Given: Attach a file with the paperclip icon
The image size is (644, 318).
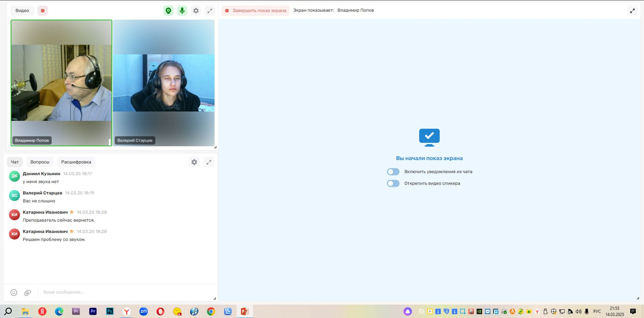Looking at the screenshot, I should [x=28, y=292].
